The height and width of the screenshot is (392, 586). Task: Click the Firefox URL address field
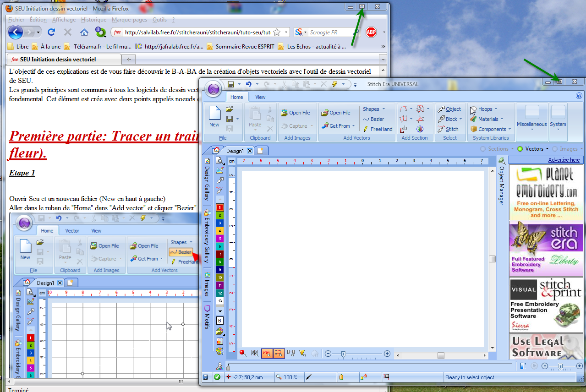[197, 32]
